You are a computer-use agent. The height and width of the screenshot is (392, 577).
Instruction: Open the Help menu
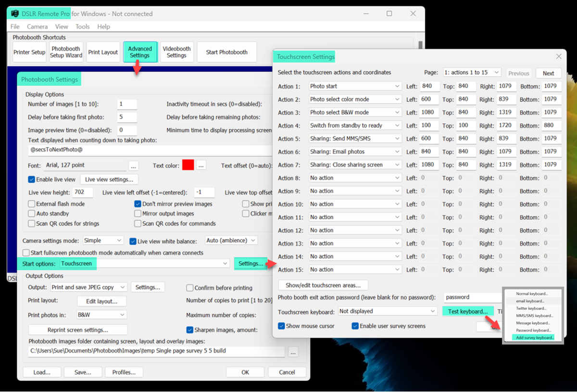103,26
